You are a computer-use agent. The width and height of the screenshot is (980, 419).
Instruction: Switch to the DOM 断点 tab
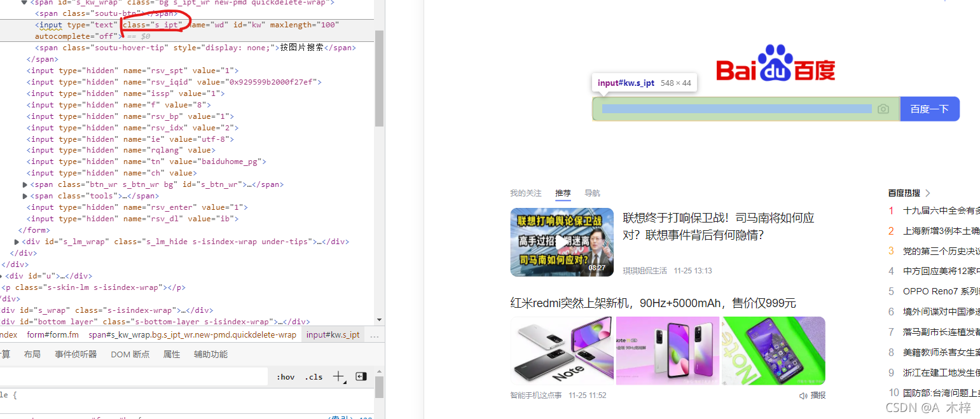[x=130, y=354]
